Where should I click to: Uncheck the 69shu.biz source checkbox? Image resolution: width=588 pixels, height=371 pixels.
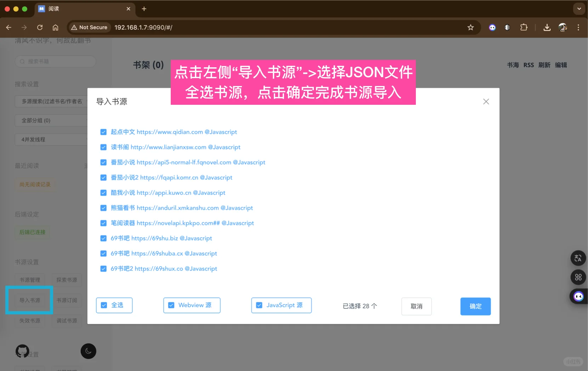click(x=103, y=239)
